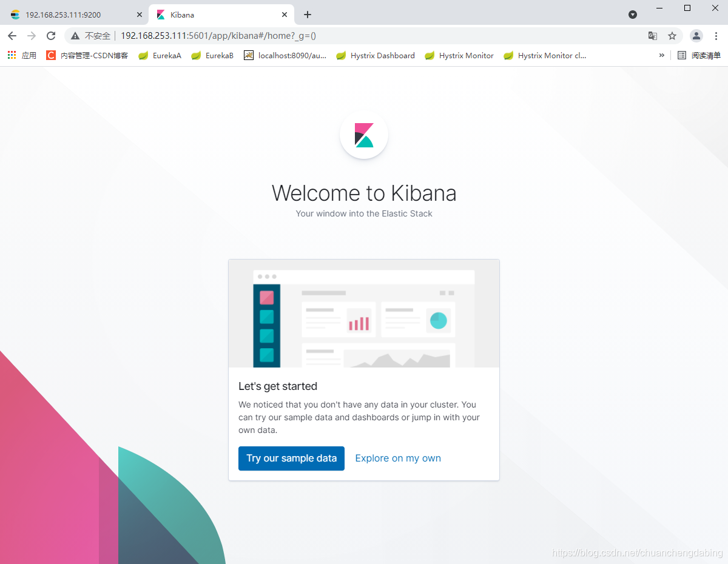This screenshot has height=564, width=728.
Task: Click the Let's get started title
Action: (x=278, y=386)
